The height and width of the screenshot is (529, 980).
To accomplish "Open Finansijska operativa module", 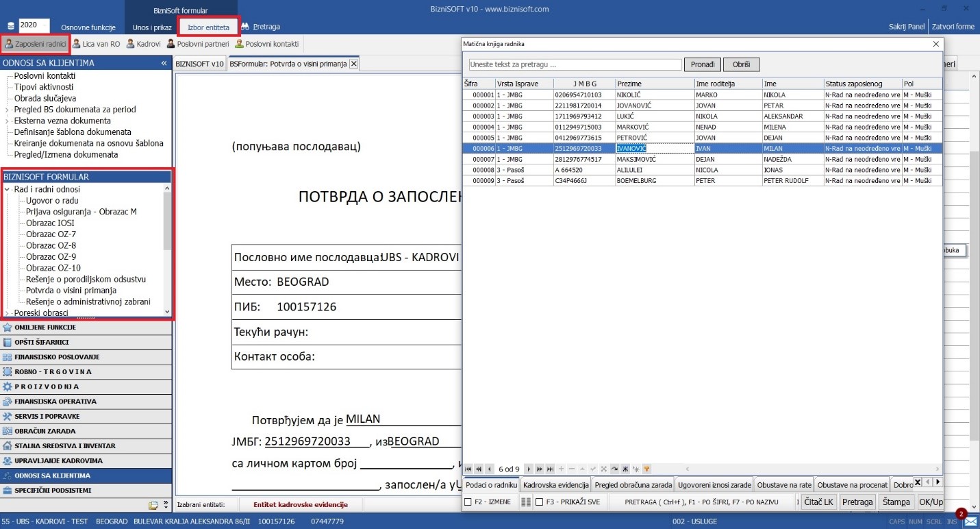I will (x=86, y=402).
